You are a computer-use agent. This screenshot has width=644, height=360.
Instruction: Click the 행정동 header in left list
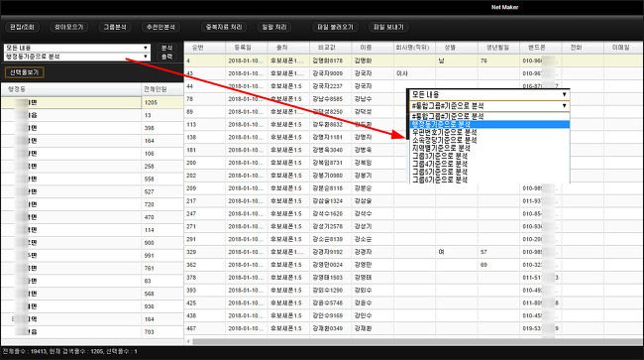coord(70,89)
